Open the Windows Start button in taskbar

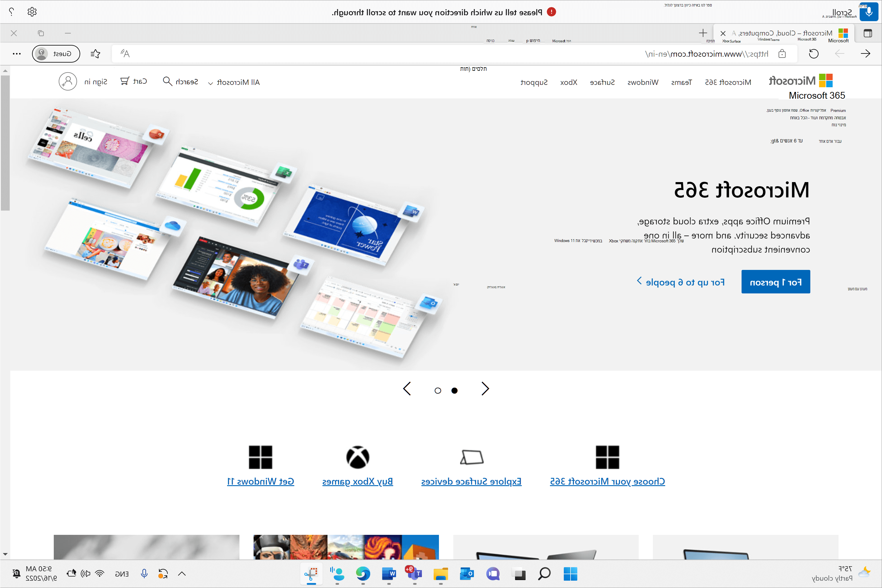click(570, 574)
